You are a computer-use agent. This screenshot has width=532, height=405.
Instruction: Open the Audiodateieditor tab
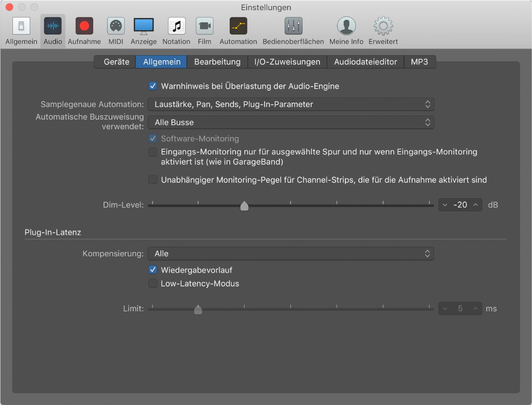click(365, 62)
